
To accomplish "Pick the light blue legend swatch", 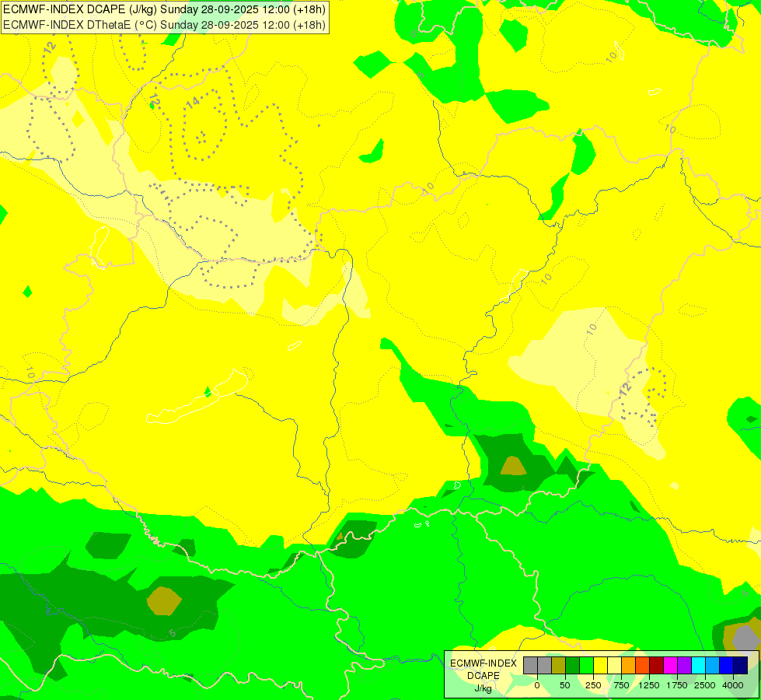I will click(x=713, y=665).
